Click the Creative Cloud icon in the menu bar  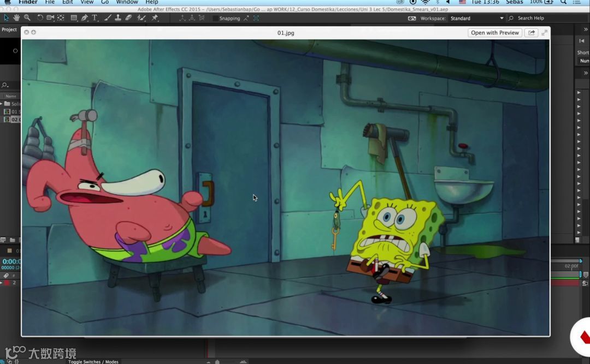point(400,2)
